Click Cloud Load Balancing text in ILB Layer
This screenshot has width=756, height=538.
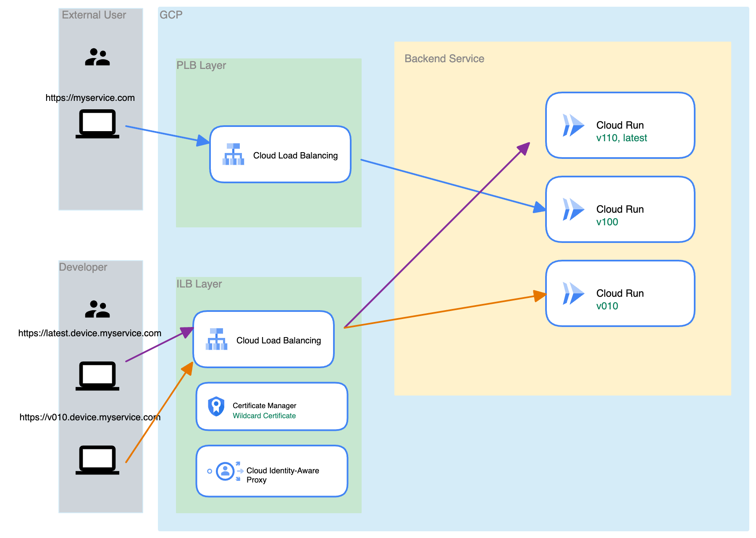tap(278, 340)
